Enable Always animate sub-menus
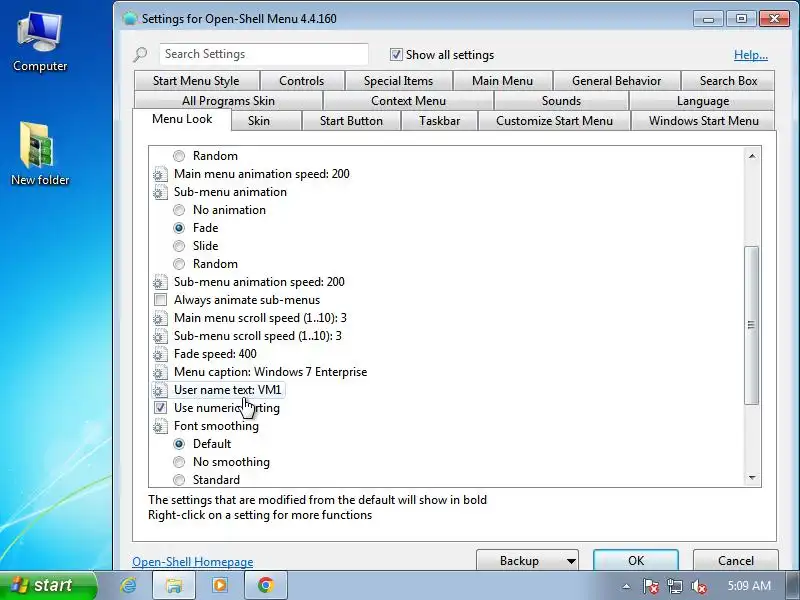Viewport: 800px width, 600px height. click(160, 300)
